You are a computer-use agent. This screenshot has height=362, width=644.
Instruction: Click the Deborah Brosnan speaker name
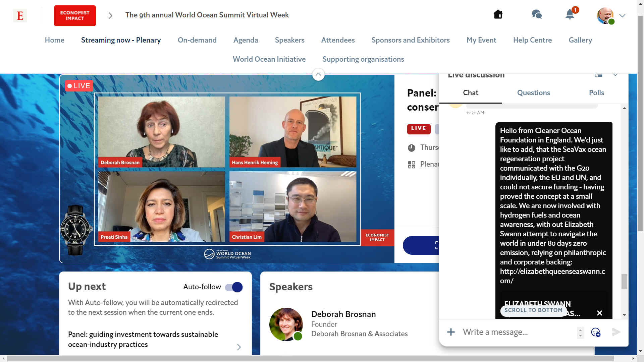pos(343,314)
